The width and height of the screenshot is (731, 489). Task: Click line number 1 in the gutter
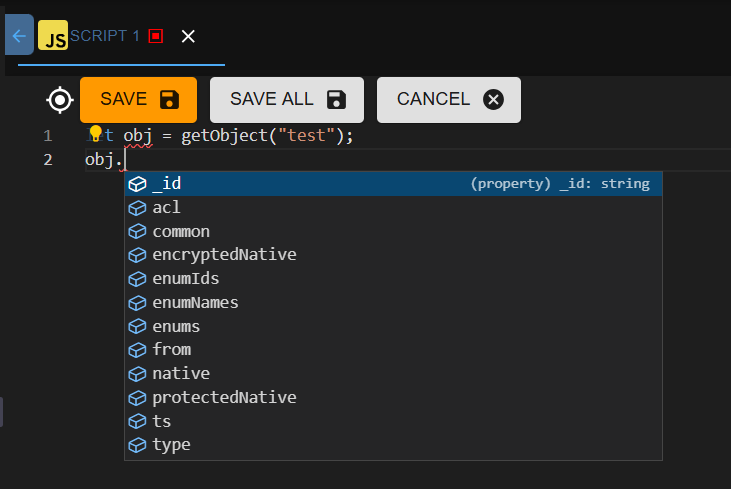48,136
